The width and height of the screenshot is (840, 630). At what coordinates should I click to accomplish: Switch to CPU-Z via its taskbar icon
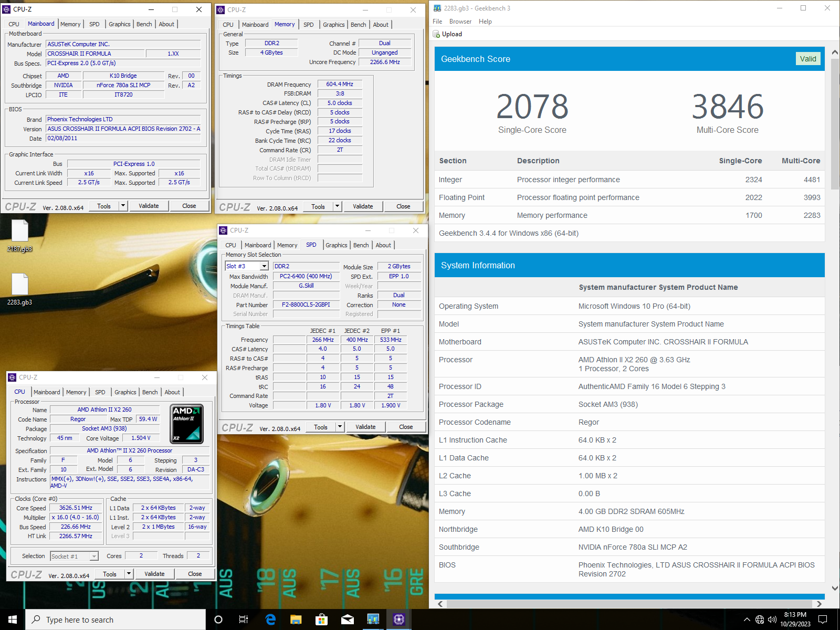pos(398,619)
